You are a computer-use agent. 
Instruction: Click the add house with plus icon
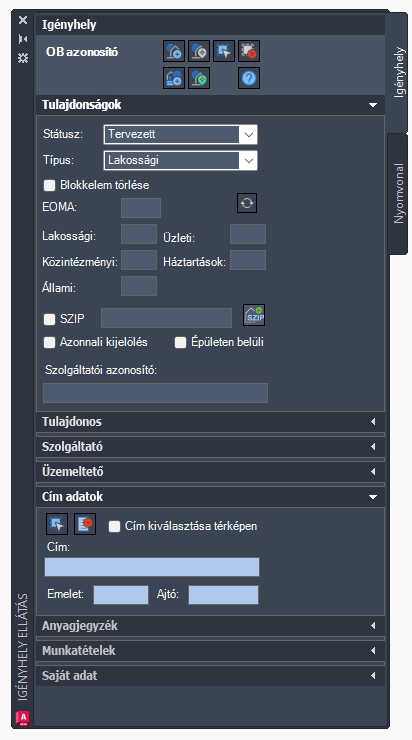[x=174, y=51]
